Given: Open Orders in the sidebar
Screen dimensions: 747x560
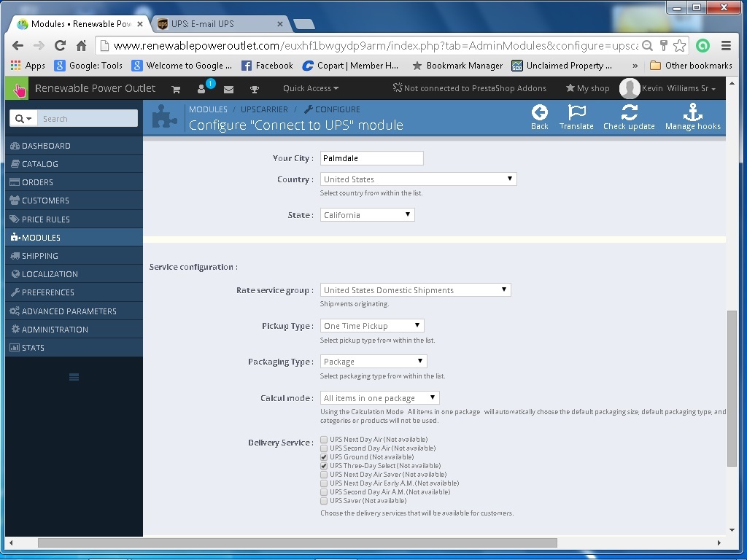Looking at the screenshot, I should (74, 182).
